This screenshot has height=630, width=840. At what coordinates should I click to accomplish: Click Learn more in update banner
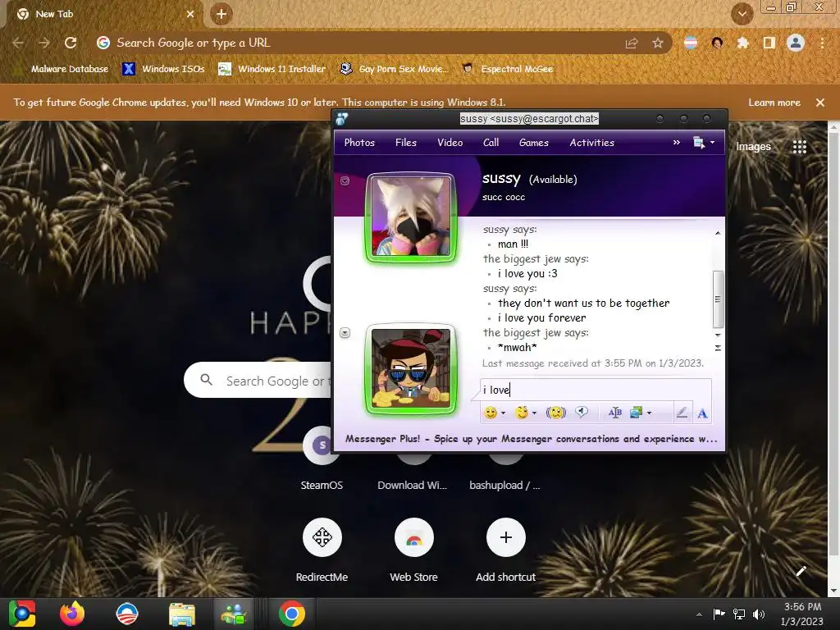(x=774, y=103)
